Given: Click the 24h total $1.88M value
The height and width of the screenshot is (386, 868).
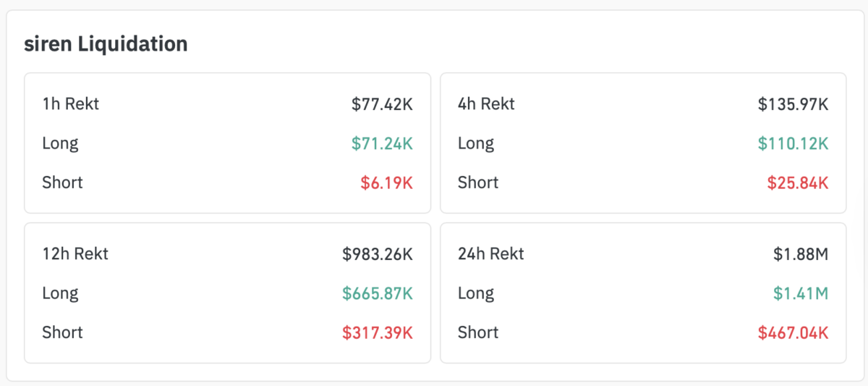Looking at the screenshot, I should coord(800,254).
